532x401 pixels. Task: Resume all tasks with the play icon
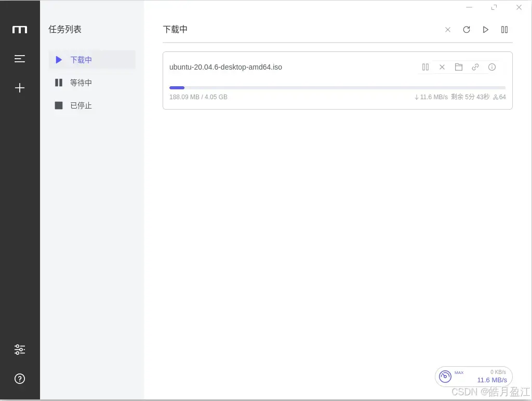pyautogui.click(x=485, y=30)
